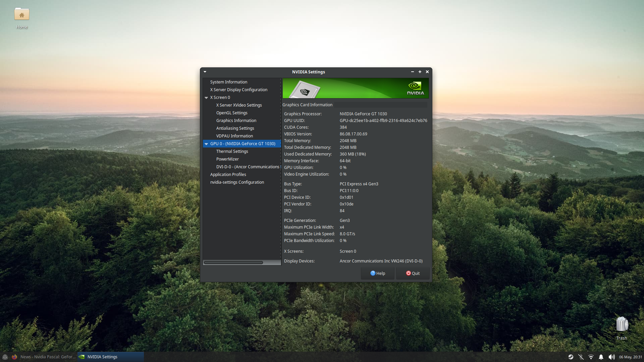The width and height of the screenshot is (644, 362).
Task: Click the Bus ID value PCI:11:0:0
Action: (x=349, y=191)
